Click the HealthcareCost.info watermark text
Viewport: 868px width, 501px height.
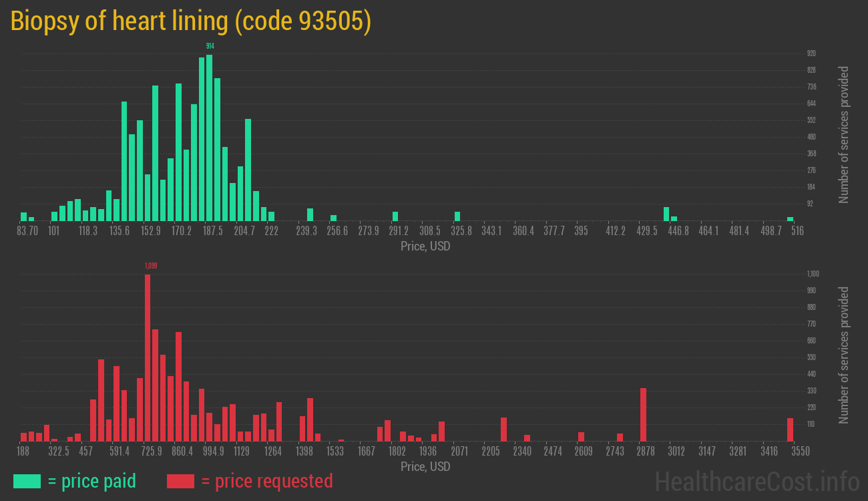tap(756, 481)
